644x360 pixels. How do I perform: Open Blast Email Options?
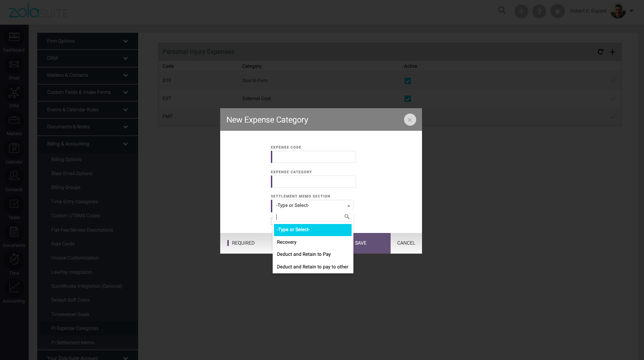coord(72,173)
